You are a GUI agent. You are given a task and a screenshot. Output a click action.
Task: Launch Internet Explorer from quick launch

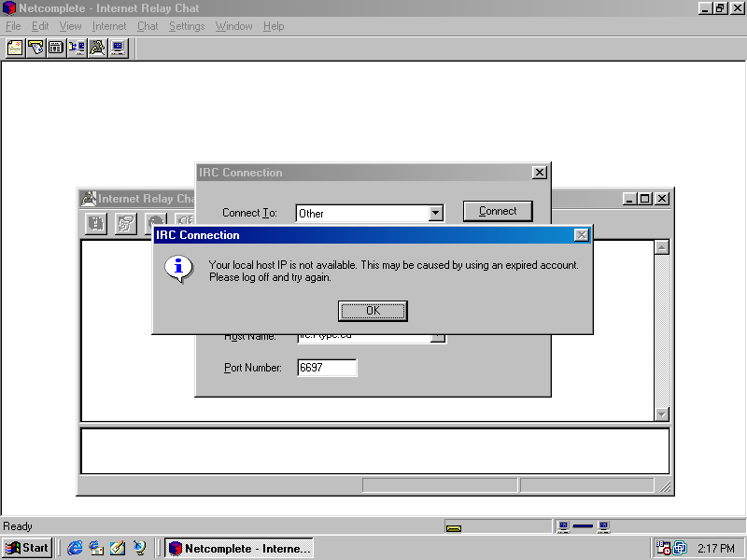point(75,548)
